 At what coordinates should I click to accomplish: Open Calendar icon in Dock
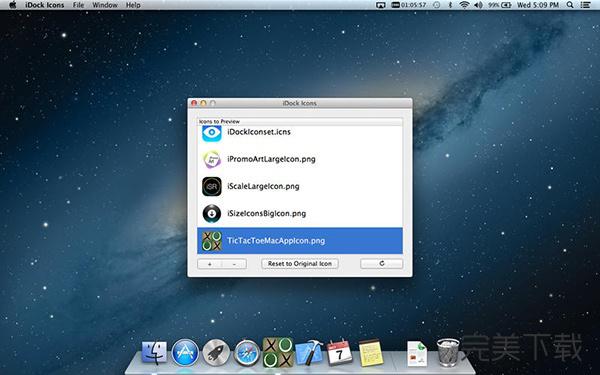pyautogui.click(x=339, y=352)
